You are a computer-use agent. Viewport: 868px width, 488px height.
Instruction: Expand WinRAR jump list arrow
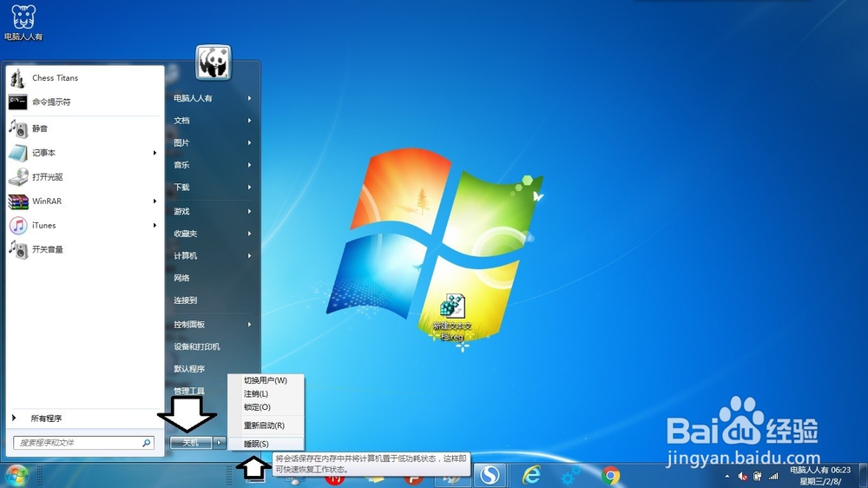[155, 201]
